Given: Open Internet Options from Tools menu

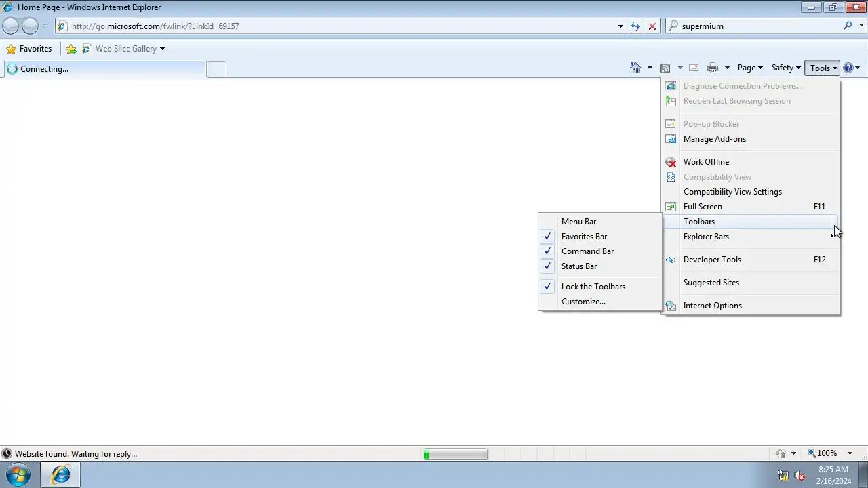Looking at the screenshot, I should tap(751, 306).
